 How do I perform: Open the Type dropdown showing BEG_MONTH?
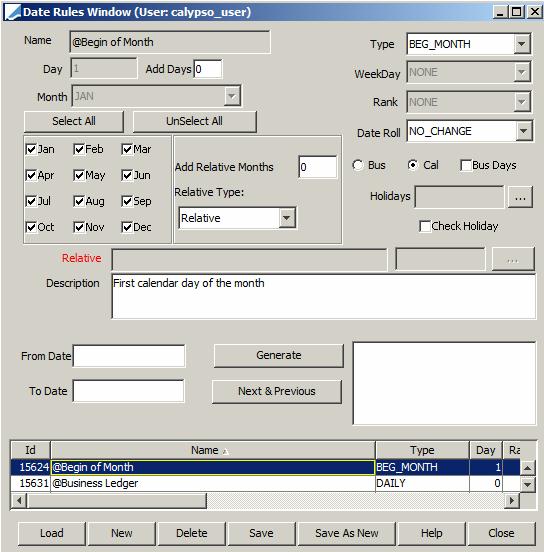(521, 44)
